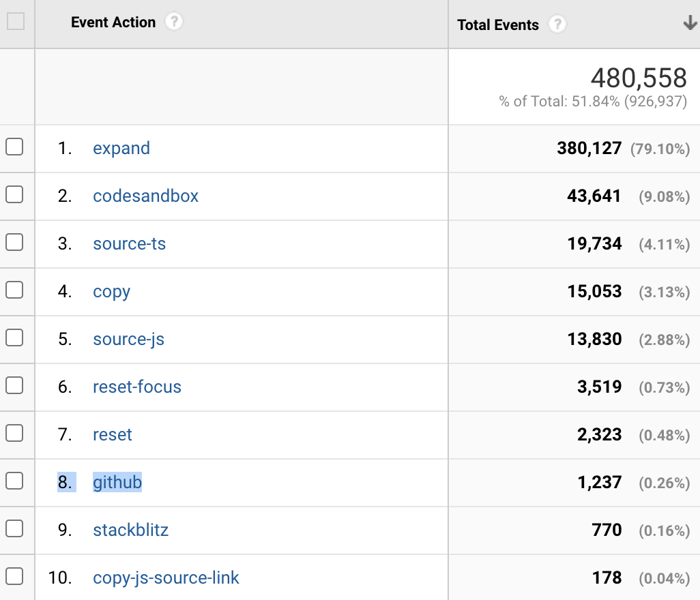This screenshot has height=600, width=700.
Task: Open help icon beside Total Events header
Action: coord(557,24)
